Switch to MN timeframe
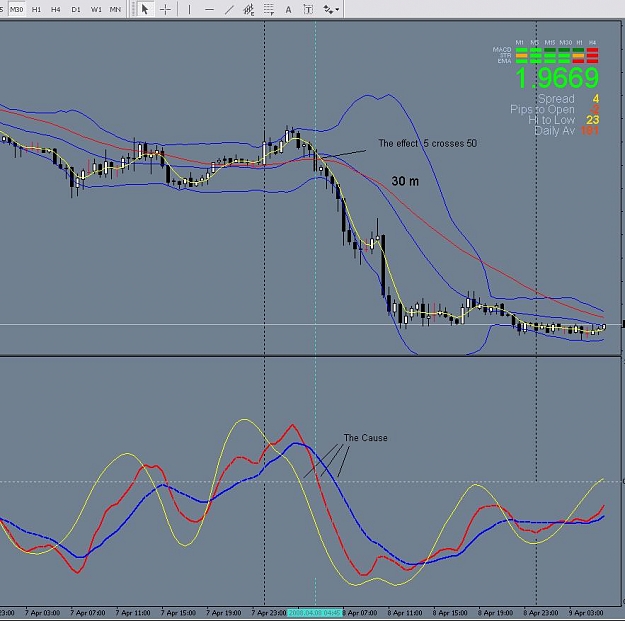625x621 pixels. 115,9
